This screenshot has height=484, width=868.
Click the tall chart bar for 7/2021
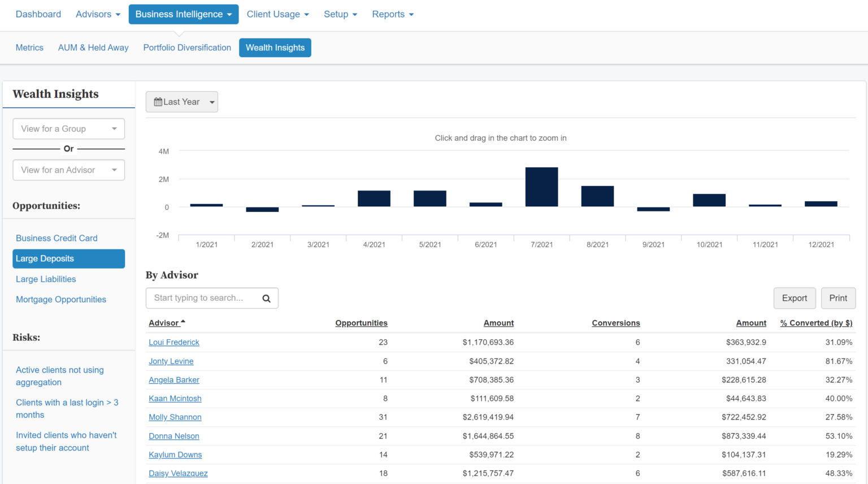(541, 187)
